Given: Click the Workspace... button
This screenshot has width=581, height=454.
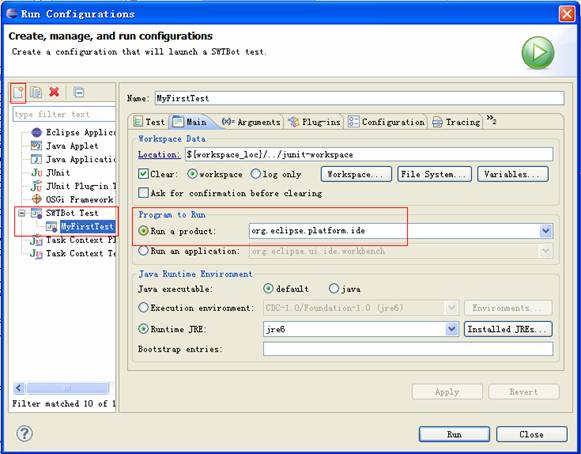Looking at the screenshot, I should (356, 174).
